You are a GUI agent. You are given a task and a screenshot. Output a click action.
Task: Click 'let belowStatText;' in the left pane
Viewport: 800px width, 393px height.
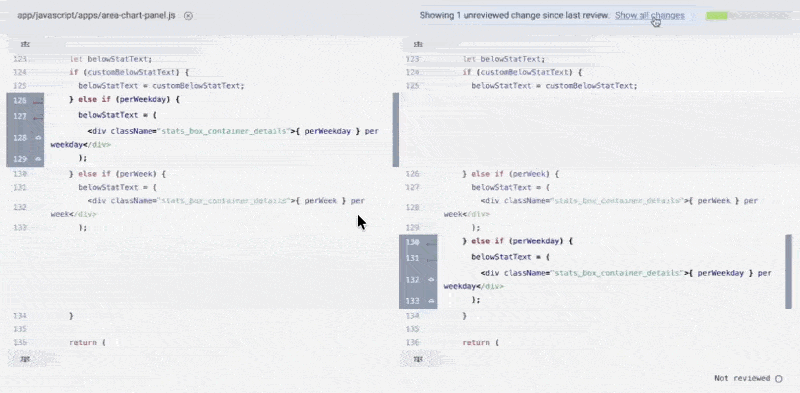point(111,59)
